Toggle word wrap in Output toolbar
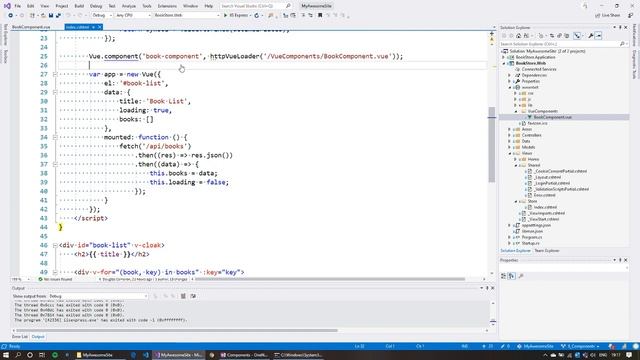The height and width of the screenshot is (360, 640). pos(193,296)
